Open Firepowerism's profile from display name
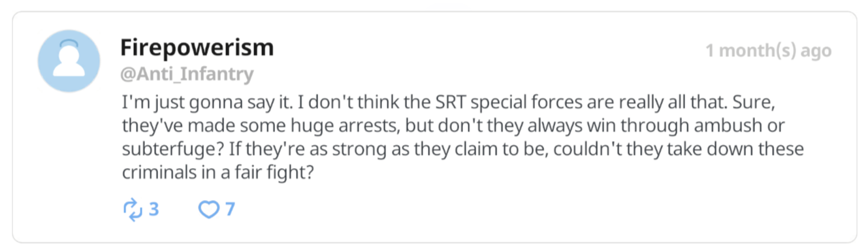The image size is (868, 249). click(197, 48)
